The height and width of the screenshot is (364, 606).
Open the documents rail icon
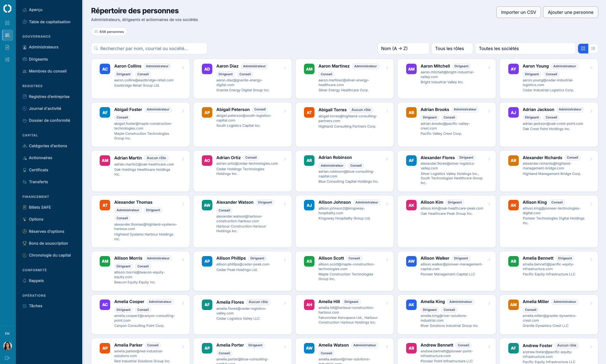coord(7,47)
